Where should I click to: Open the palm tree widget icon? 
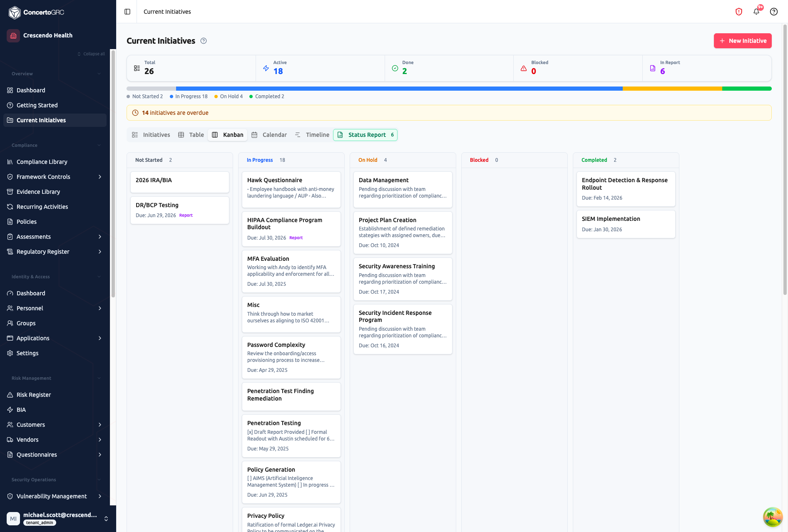(x=773, y=517)
